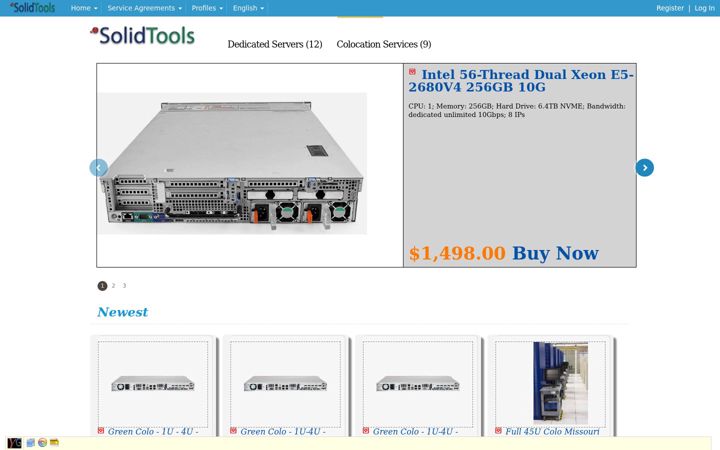Click red icon beside Intel 56-Thread title
Viewport: 720px width, 450px height.
click(x=412, y=72)
